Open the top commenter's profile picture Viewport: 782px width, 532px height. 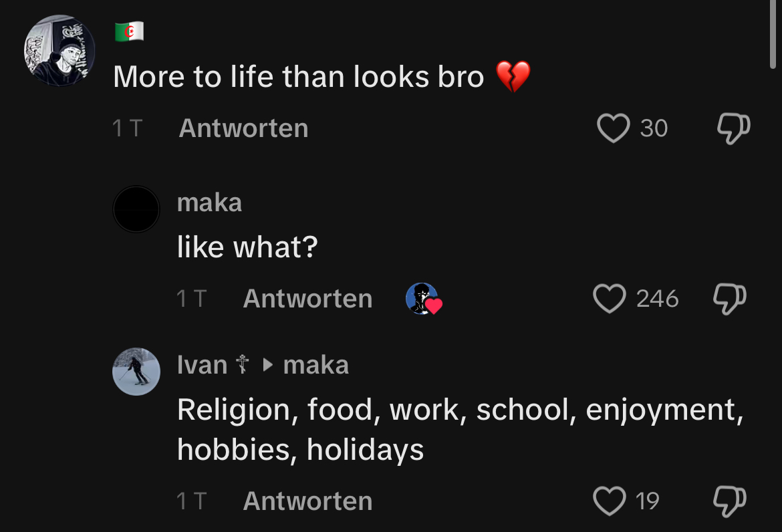coord(60,50)
